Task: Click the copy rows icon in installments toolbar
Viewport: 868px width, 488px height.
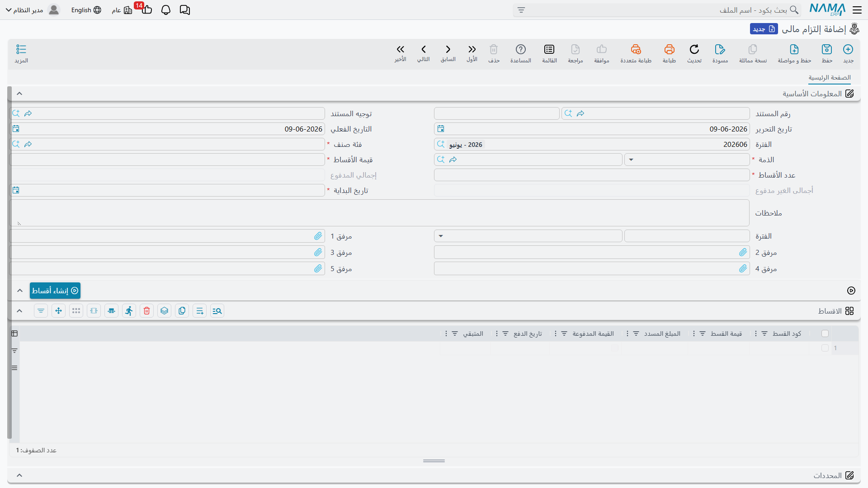Action: coord(182,311)
